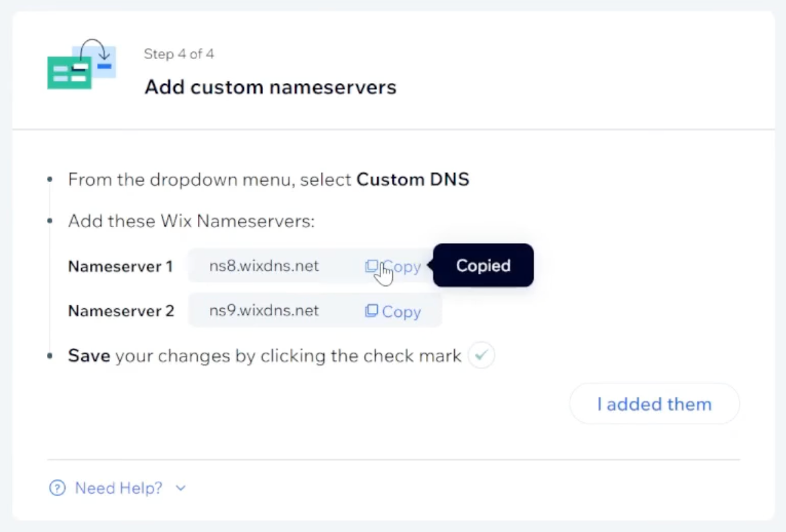The image size is (786, 532).
Task: Click the nameserver illustration at top left
Action: pos(82,64)
